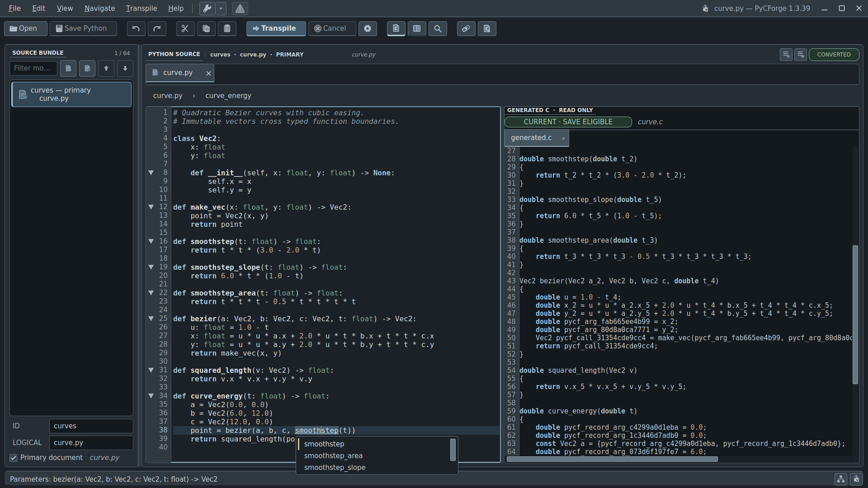The height and width of the screenshot is (488, 868).
Task: Toggle the generated C panel icon
Action: tap(396, 28)
